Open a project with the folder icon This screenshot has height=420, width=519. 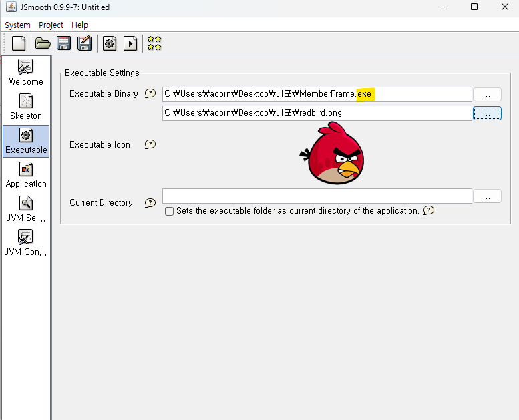click(43, 43)
